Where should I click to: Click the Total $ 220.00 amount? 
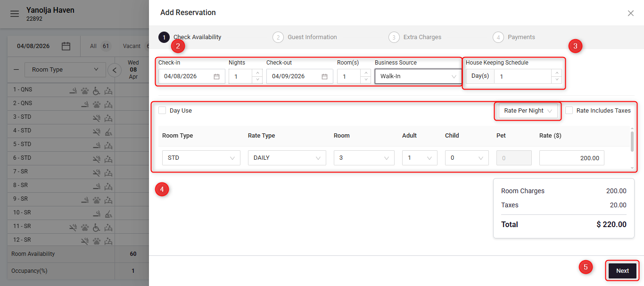611,224
